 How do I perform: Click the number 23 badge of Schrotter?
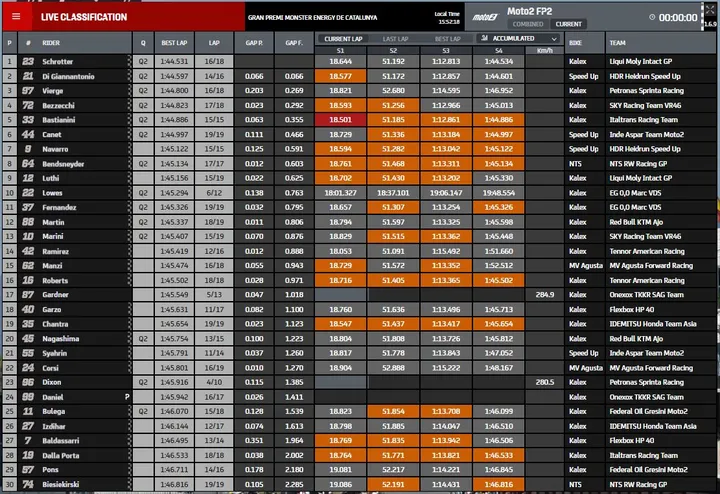(28, 62)
